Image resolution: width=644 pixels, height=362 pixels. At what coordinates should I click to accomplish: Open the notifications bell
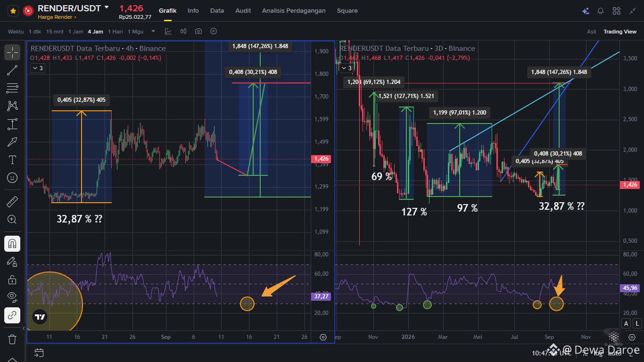click(601, 11)
